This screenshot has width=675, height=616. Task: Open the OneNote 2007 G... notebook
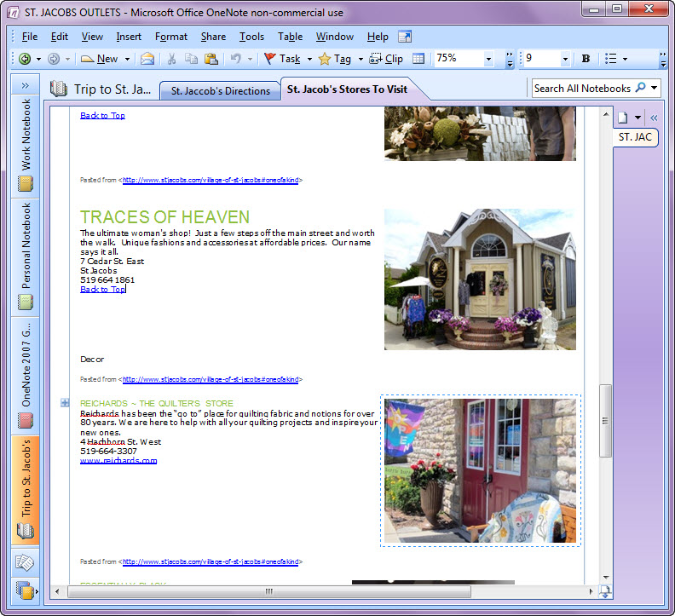coord(26,377)
